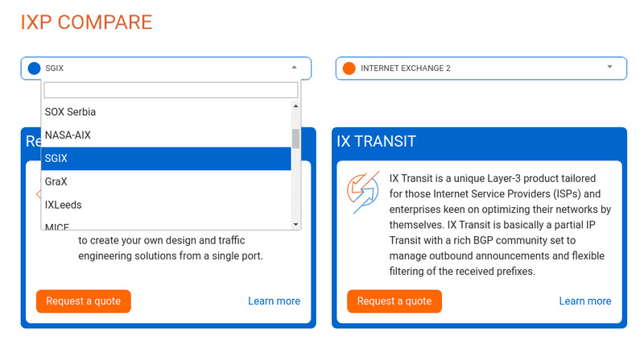Click the IX TRANSIT card heading
Image resolution: width=644 pixels, height=353 pixels.
click(376, 142)
